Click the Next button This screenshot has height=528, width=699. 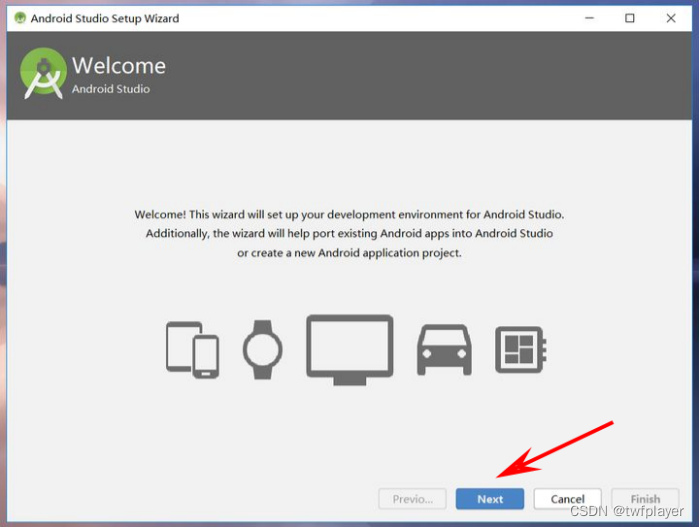pyautogui.click(x=489, y=499)
